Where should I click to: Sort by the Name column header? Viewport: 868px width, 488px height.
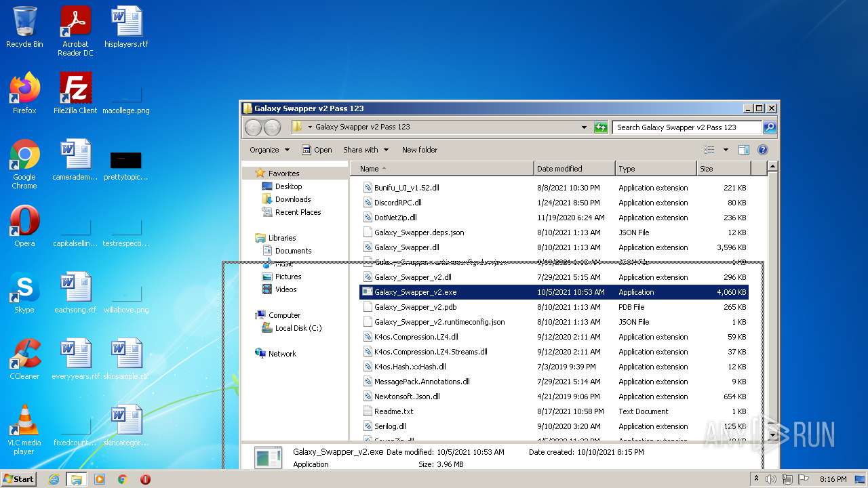442,169
